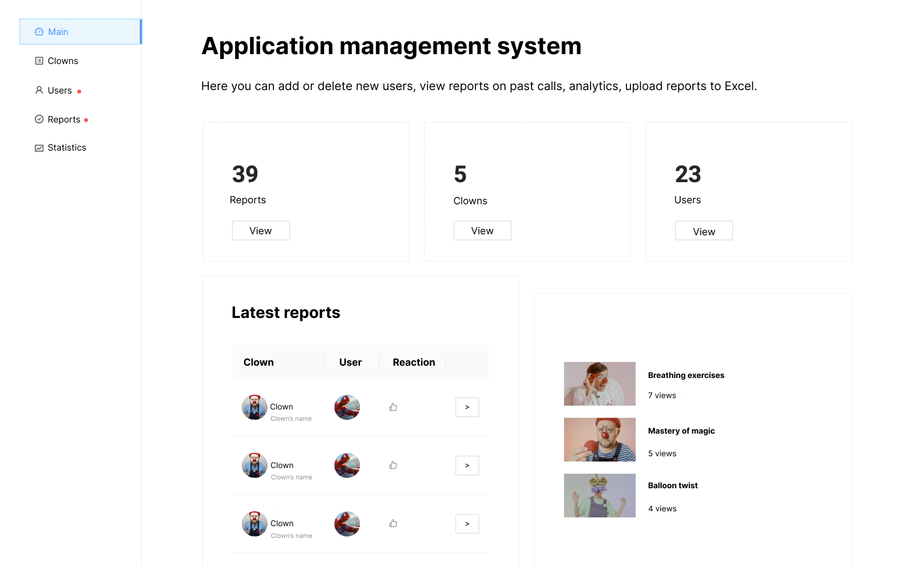Click 'Clowns' label in the 5 card

(x=470, y=201)
